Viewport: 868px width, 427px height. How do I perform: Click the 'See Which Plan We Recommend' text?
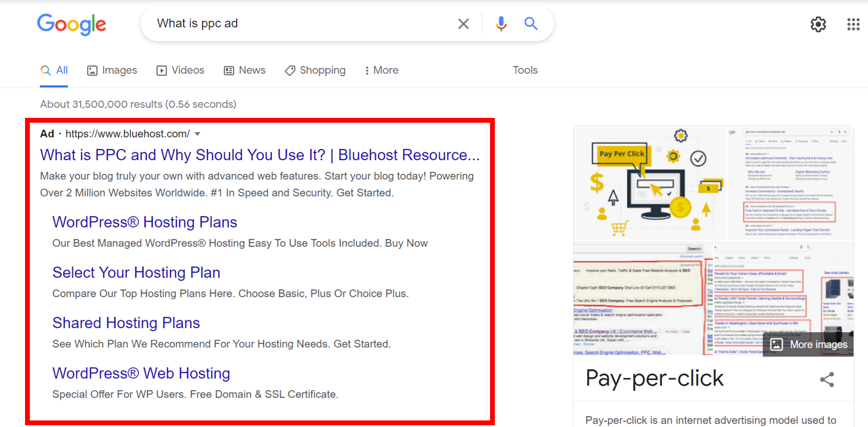pos(222,344)
